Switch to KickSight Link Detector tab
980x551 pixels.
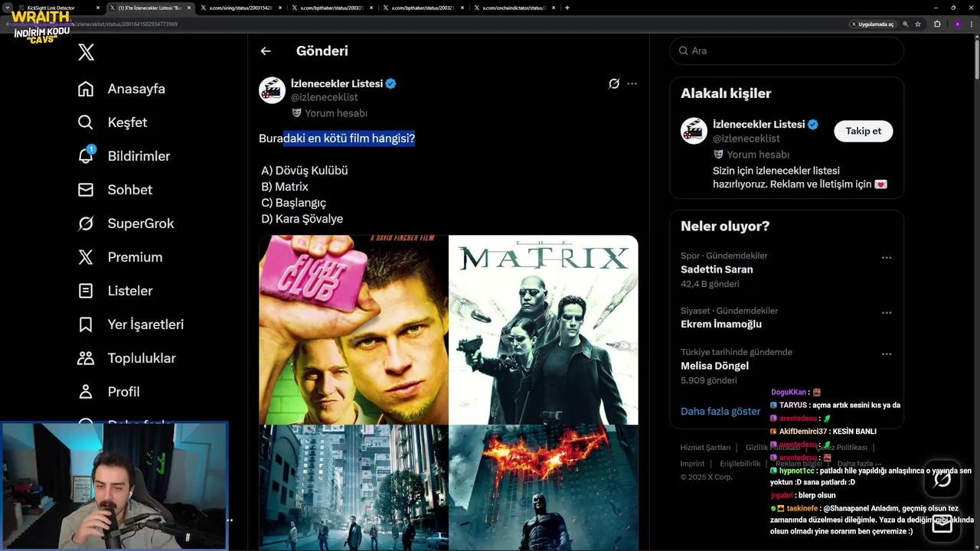(x=59, y=8)
